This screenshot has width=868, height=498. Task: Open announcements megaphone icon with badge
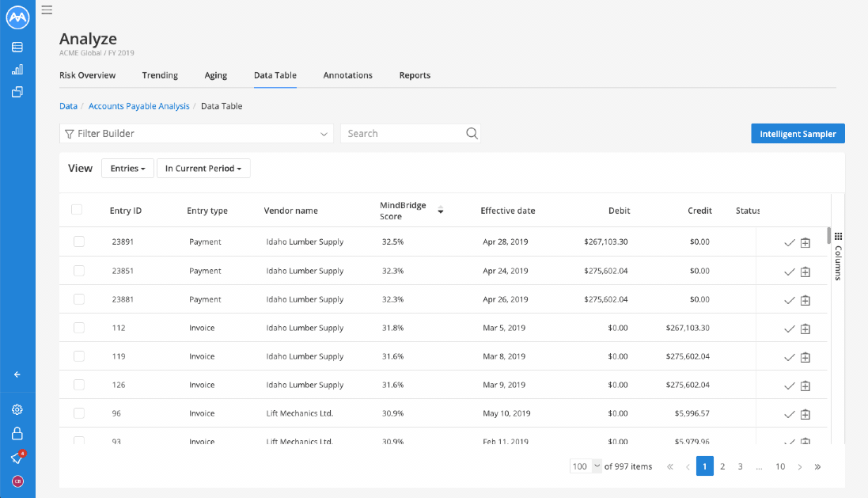pyautogui.click(x=17, y=458)
